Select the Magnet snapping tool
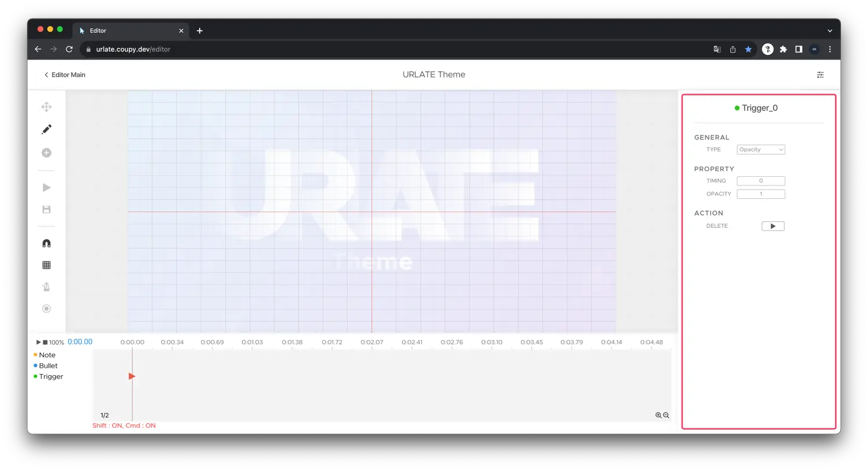Screen dimensions: 868x470 point(46,243)
